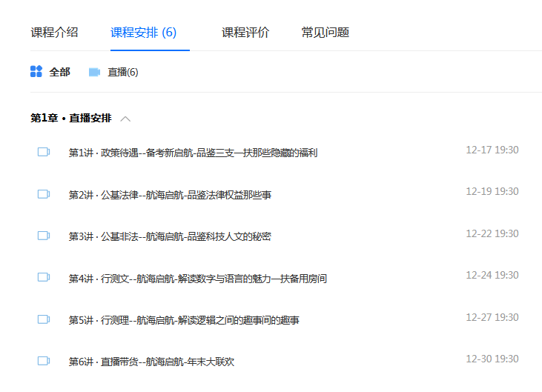Open lesson 第2讲 公基法律

click(x=170, y=195)
